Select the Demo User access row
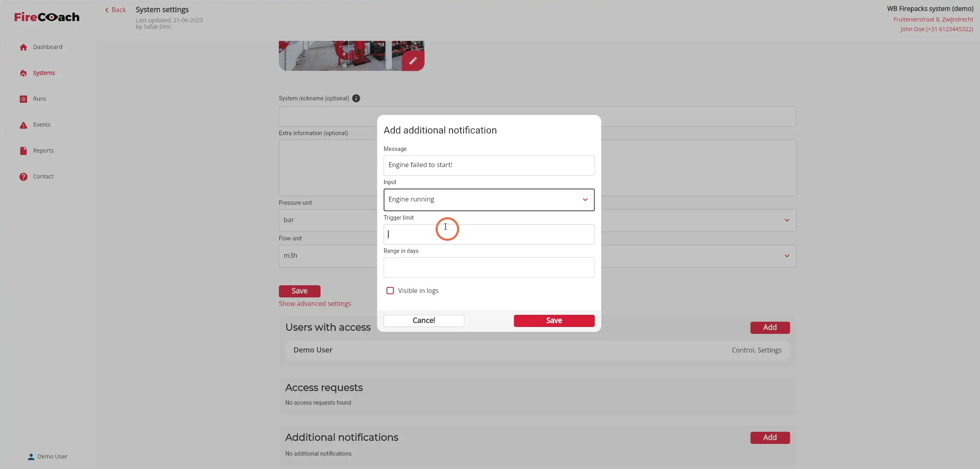The height and width of the screenshot is (469, 980). 538,350
